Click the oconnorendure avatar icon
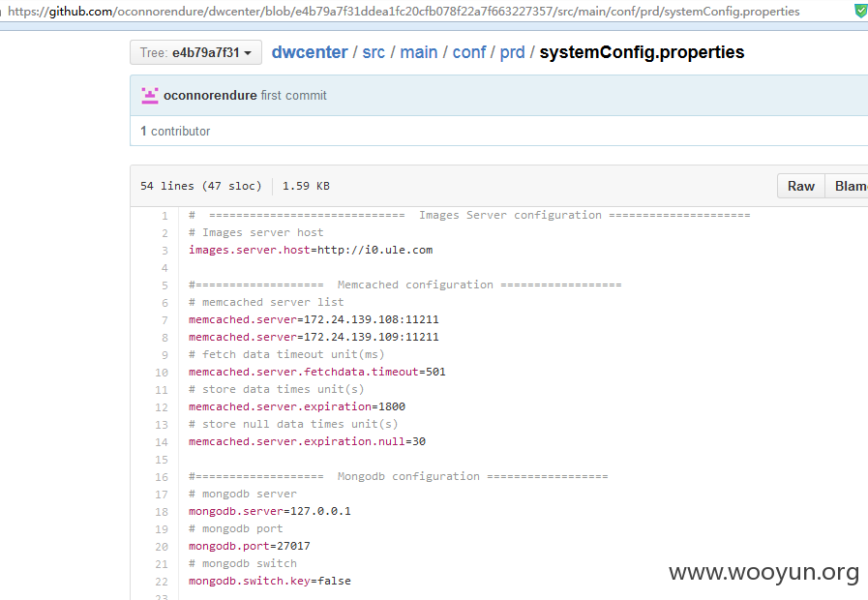The image size is (868, 600). tap(149, 95)
